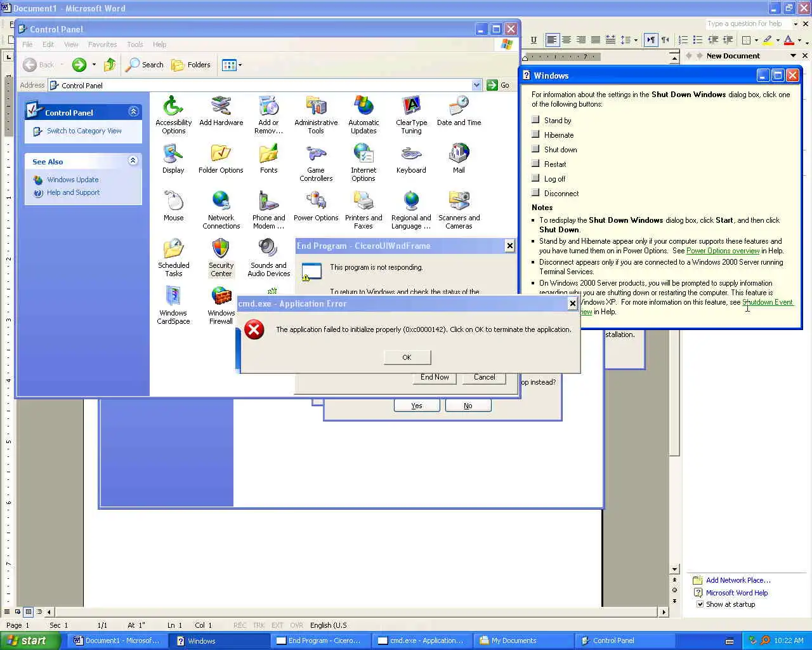
Task: Open the File menu in Control Panel
Action: click(27, 44)
